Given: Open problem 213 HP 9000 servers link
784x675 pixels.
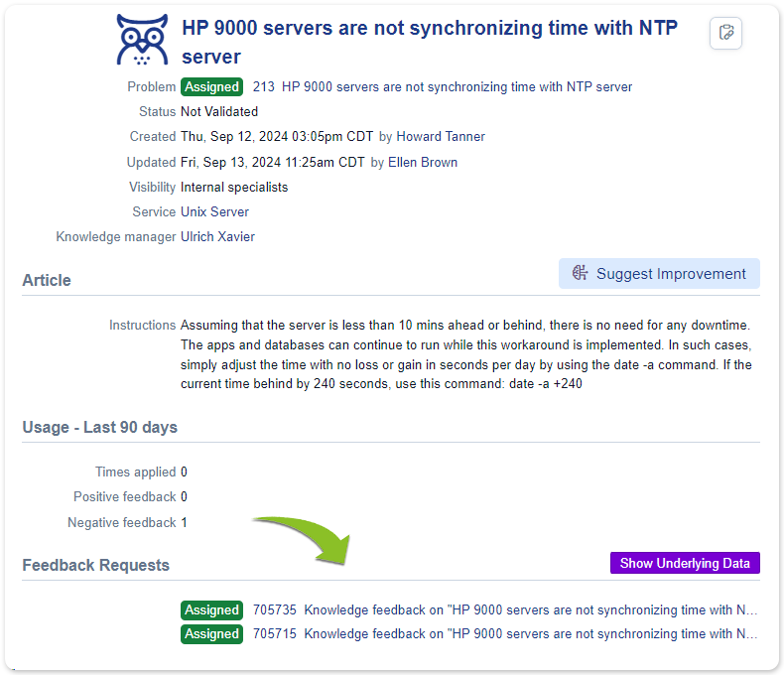Looking at the screenshot, I should click(x=442, y=87).
